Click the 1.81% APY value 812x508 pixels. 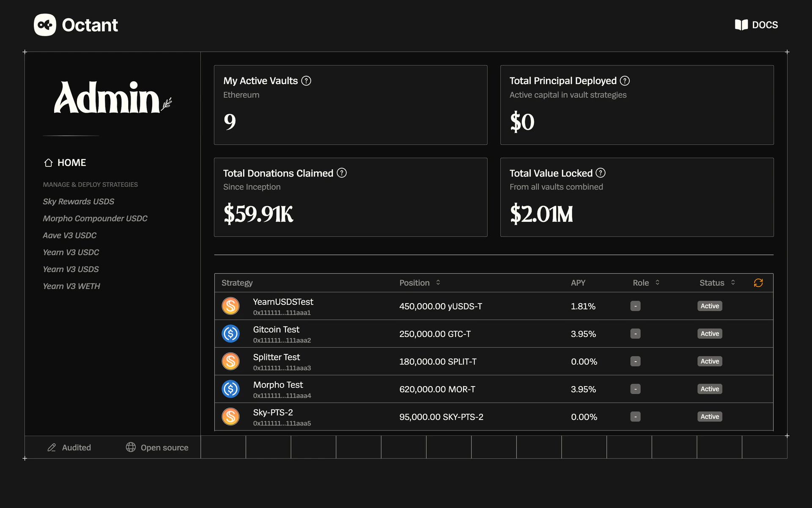(583, 306)
